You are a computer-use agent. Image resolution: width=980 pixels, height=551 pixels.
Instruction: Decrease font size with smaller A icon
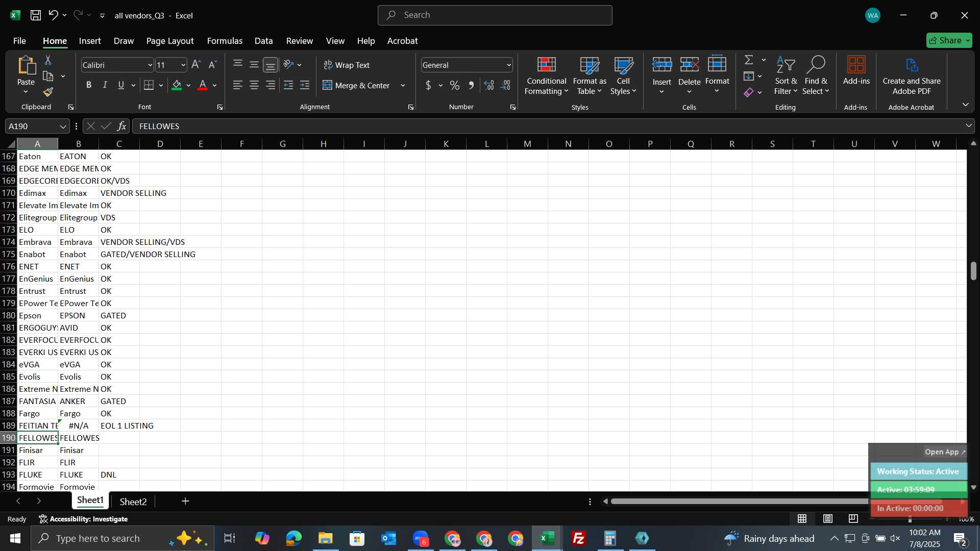(213, 65)
